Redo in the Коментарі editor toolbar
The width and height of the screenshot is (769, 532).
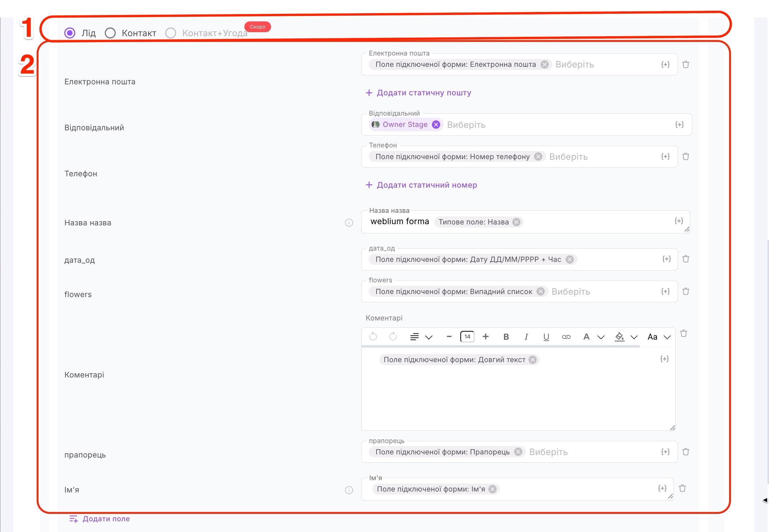(393, 337)
